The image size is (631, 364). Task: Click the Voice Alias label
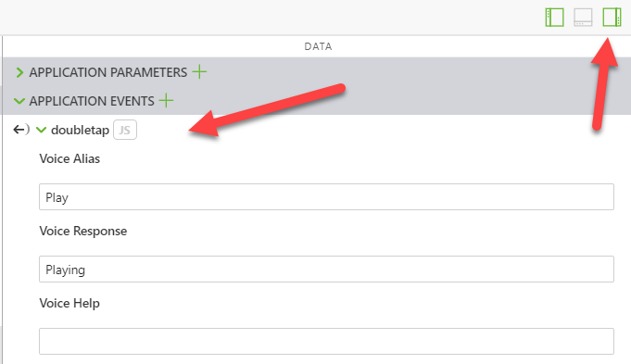(x=69, y=158)
